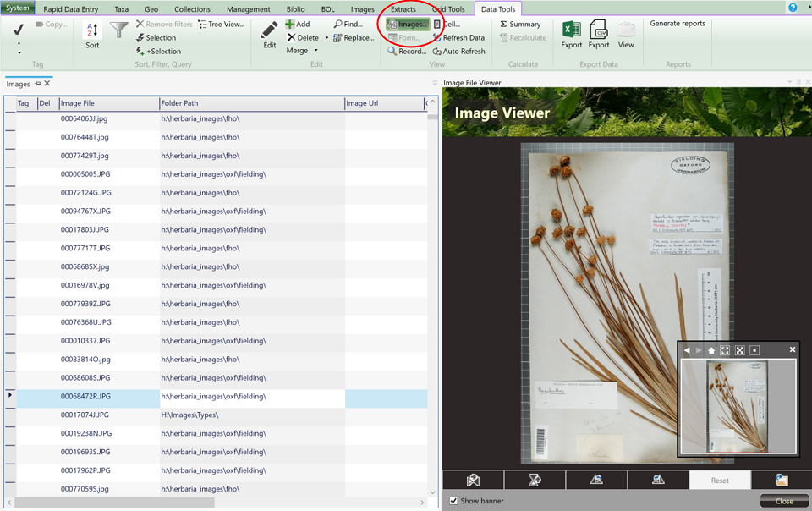This screenshot has height=511, width=812.
Task: Switch to the Images ribbon tab
Action: [363, 8]
